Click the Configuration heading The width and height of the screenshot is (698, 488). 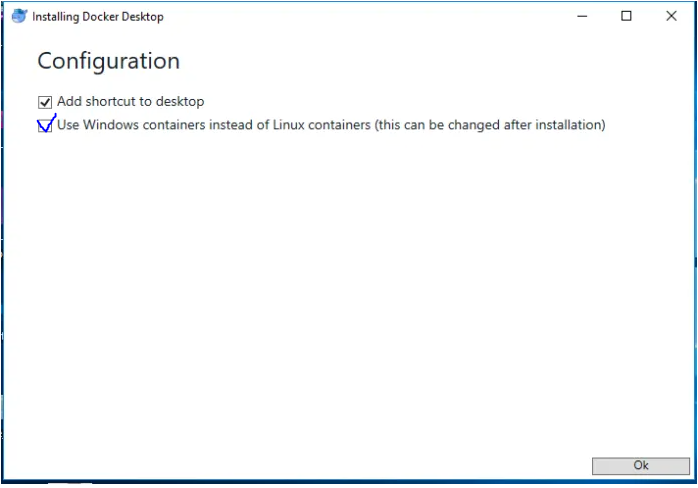[x=108, y=61]
